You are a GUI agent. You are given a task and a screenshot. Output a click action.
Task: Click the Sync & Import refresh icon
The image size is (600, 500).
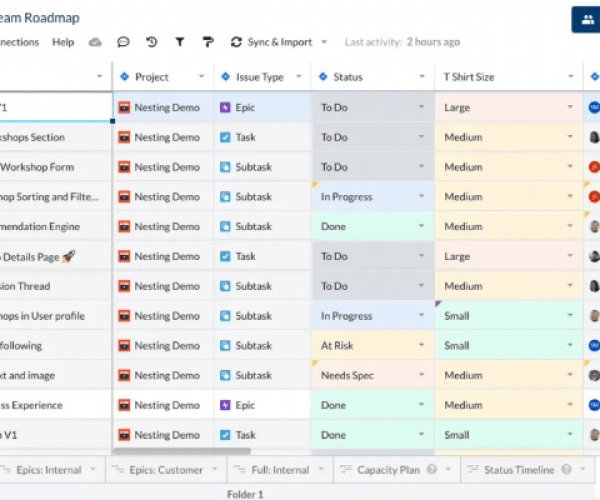point(236,42)
